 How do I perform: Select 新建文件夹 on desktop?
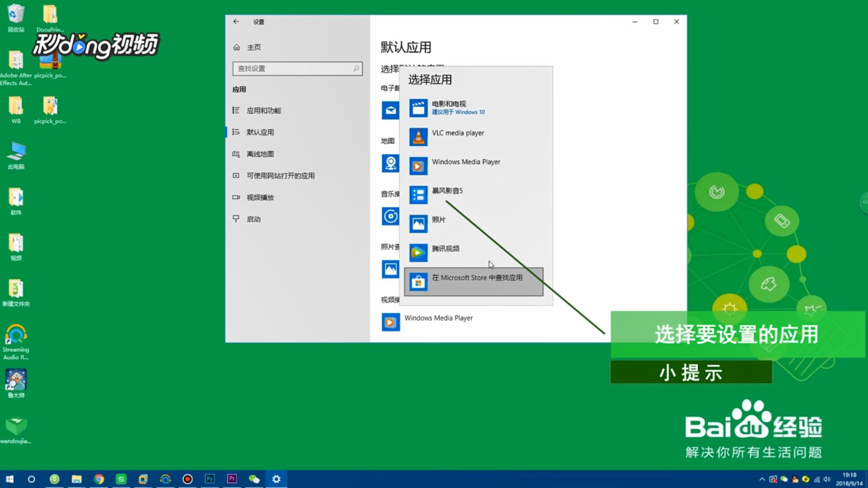coord(16,293)
